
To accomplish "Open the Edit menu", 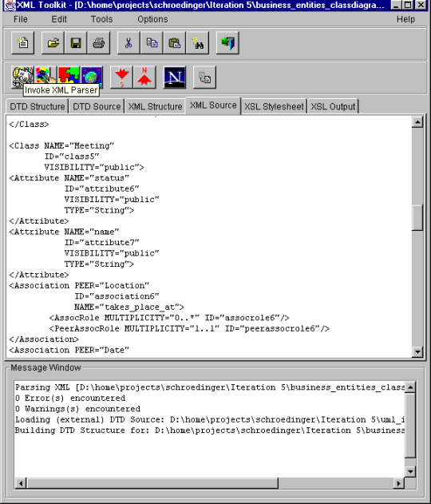I will point(59,19).
